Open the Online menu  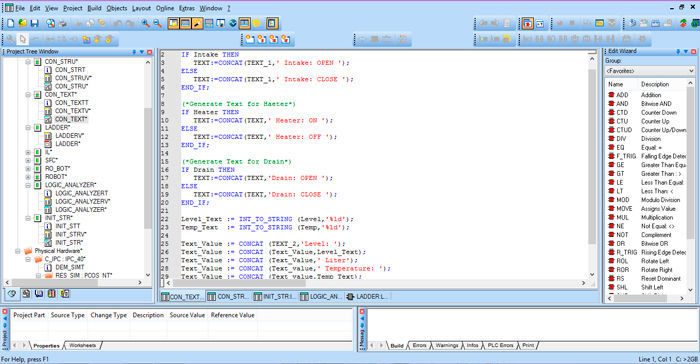click(165, 8)
